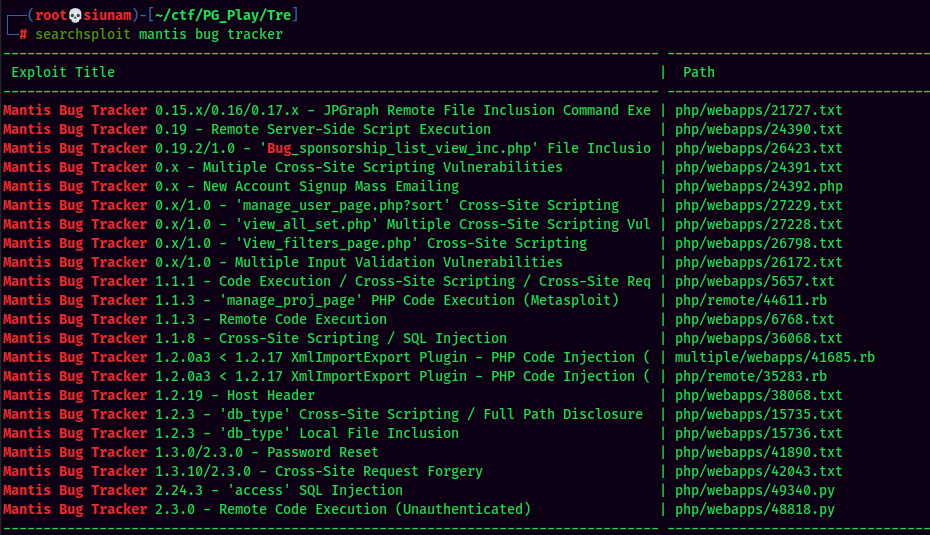
Task: Select 0.x Multiple Cross-Site Scripting Vulnerabilities title
Action: click(x=283, y=167)
